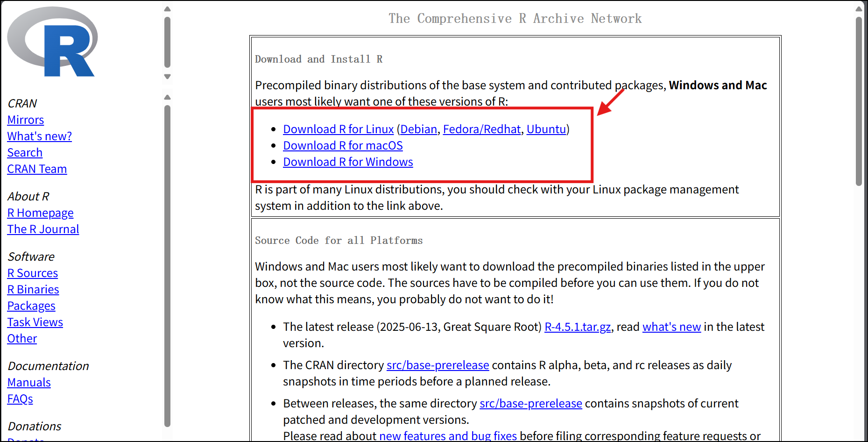
Task: Click the 'Software' sidebar heading
Action: 31,257
